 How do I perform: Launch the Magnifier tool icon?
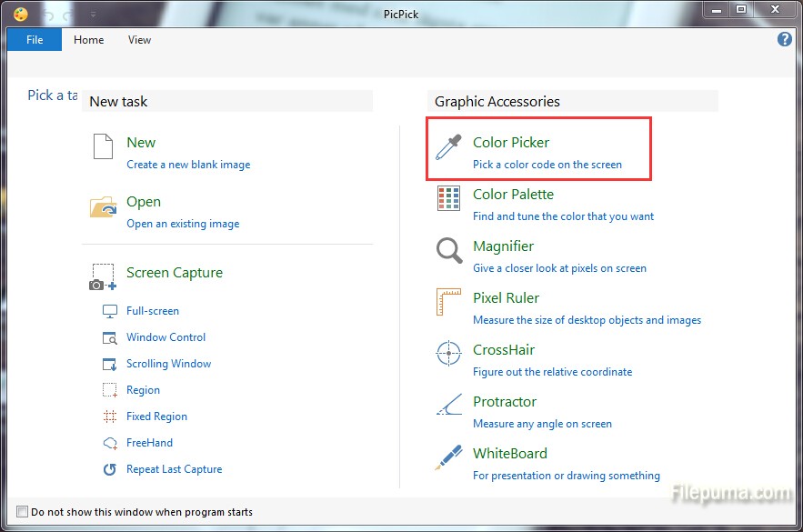pos(448,251)
